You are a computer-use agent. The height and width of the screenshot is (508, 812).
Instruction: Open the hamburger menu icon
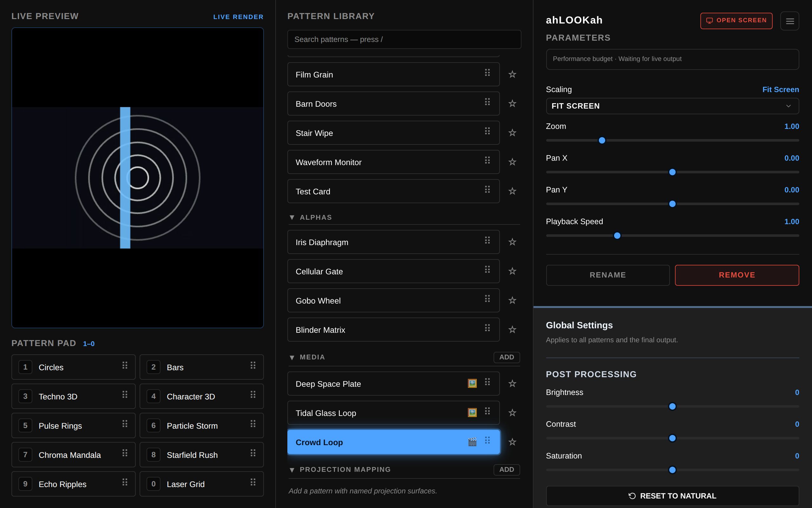tap(789, 21)
